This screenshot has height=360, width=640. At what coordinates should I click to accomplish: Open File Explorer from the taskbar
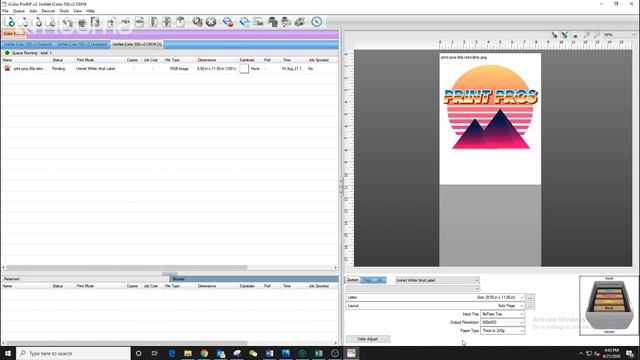click(x=188, y=353)
